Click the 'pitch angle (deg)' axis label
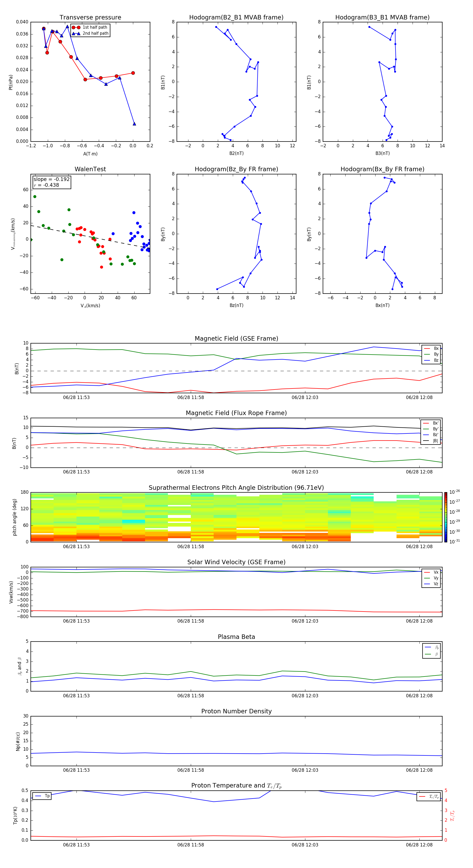Screen dimensions: 473x868 pos(14,517)
